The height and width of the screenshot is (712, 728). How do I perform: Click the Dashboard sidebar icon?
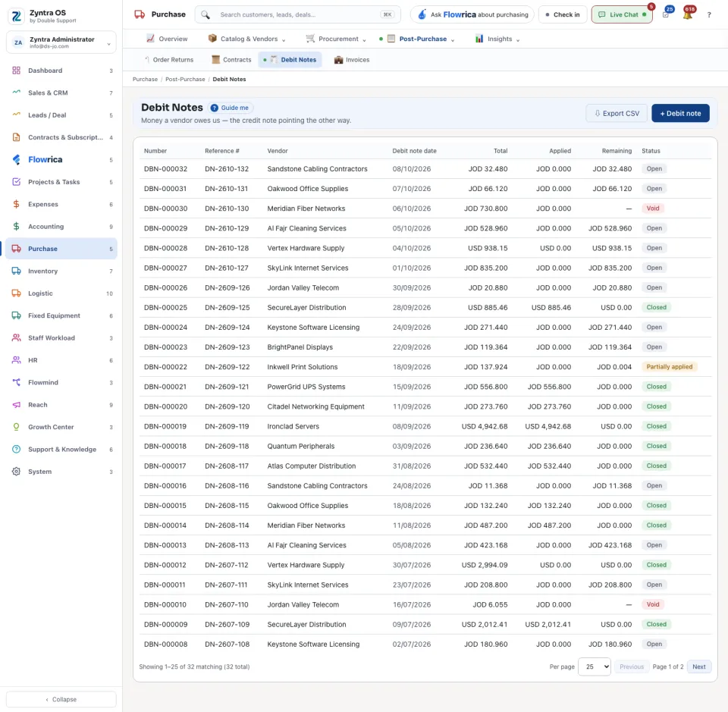16,71
